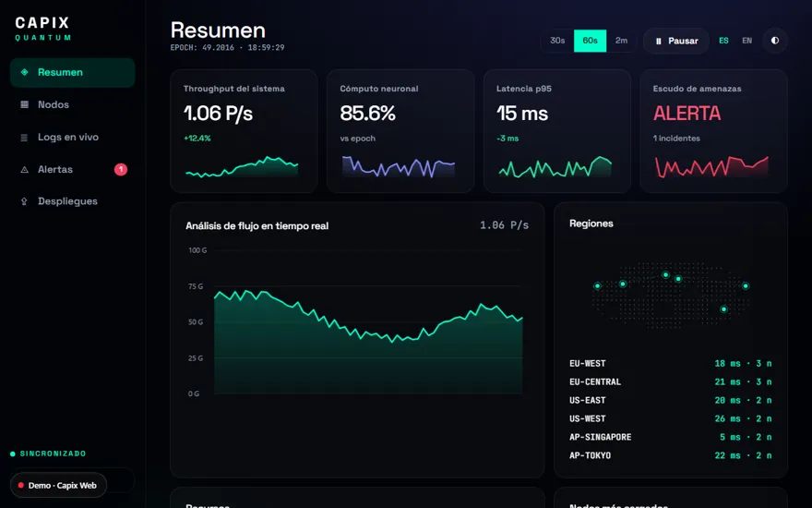Click the red dot in Demo pill

point(21,485)
